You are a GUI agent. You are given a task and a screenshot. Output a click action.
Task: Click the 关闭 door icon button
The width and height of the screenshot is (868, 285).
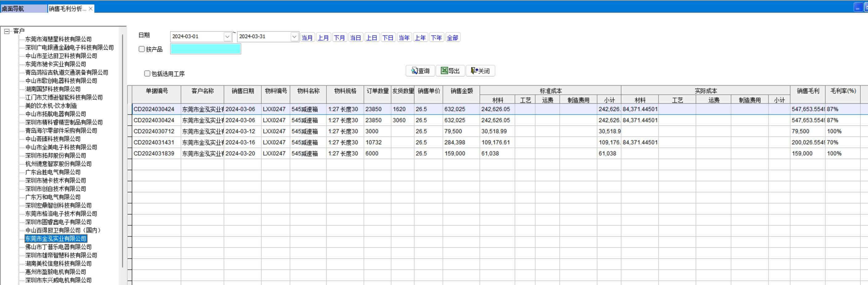point(480,71)
